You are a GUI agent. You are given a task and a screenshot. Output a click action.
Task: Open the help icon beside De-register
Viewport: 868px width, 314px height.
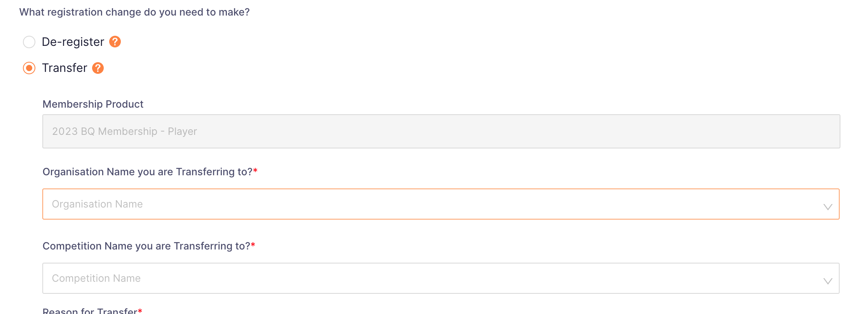(x=115, y=42)
